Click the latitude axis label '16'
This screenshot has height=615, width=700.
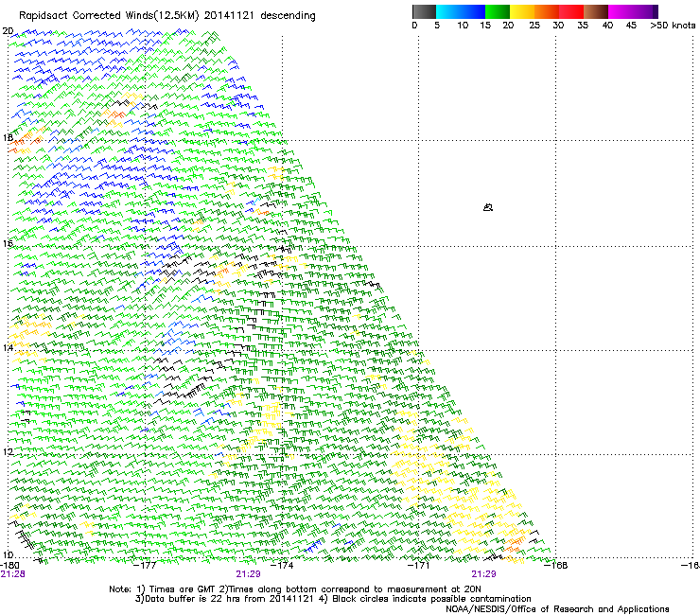point(8,243)
